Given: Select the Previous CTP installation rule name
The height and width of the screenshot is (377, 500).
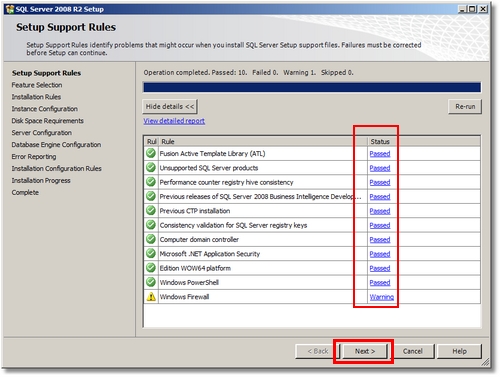Looking at the screenshot, I should tap(195, 211).
